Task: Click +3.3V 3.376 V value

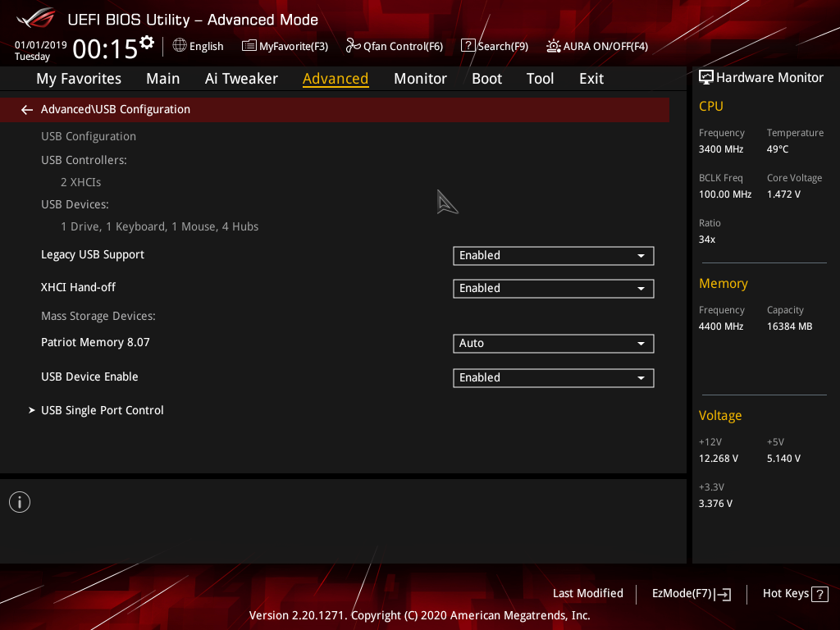Action: point(715,504)
